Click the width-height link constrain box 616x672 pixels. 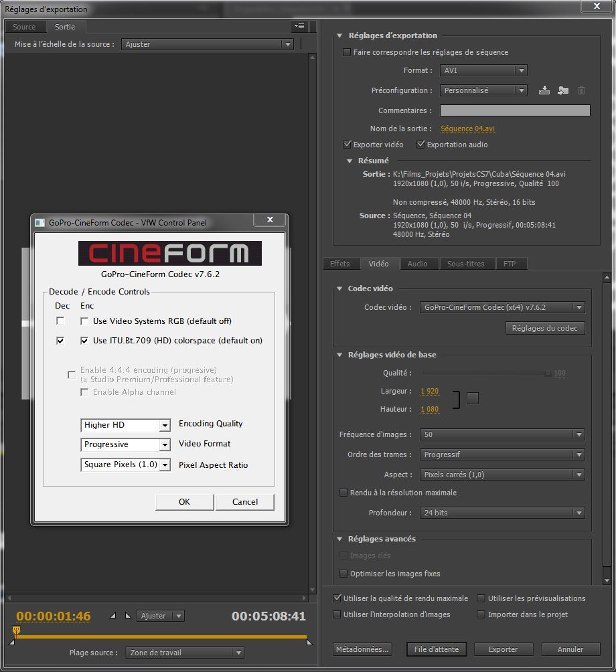point(473,398)
